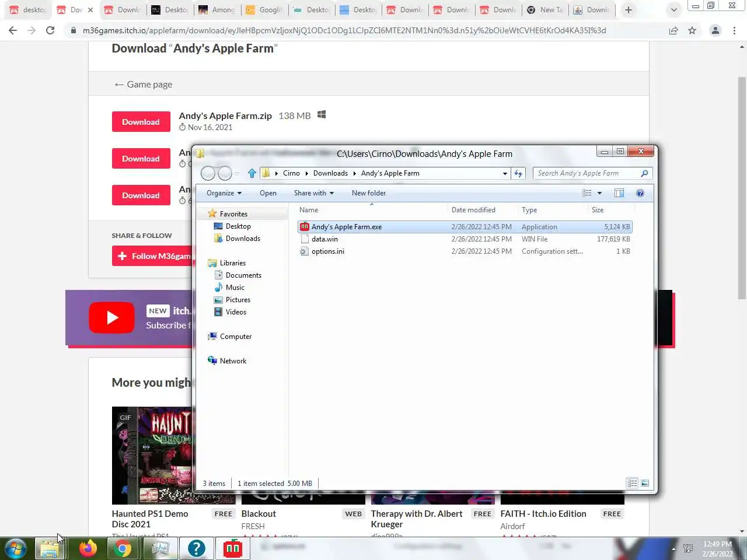Image resolution: width=747 pixels, height=560 pixels.
Task: Click the Windows Start button
Action: [16, 548]
